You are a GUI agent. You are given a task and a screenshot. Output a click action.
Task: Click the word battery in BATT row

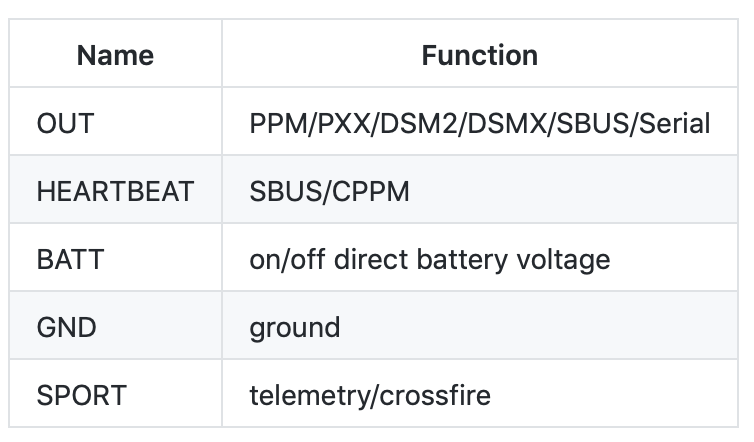pyautogui.click(x=469, y=259)
